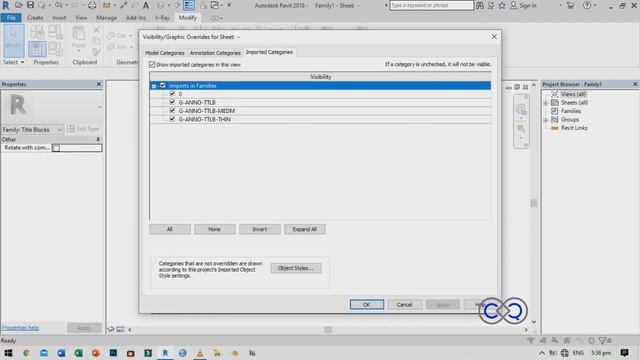Open Excel from the taskbar
The width and height of the screenshot is (640, 360).
78,353
